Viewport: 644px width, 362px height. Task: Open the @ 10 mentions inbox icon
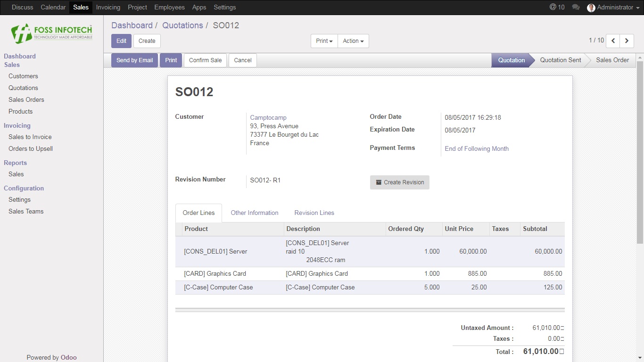point(557,7)
